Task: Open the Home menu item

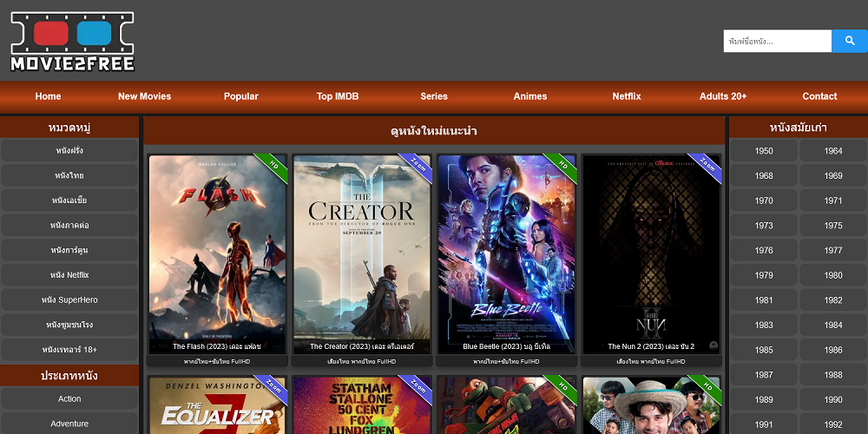Action: pyautogui.click(x=48, y=96)
